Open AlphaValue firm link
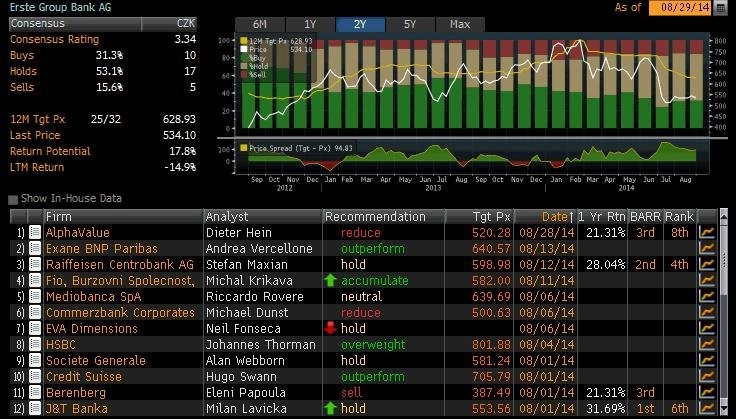 click(x=77, y=232)
